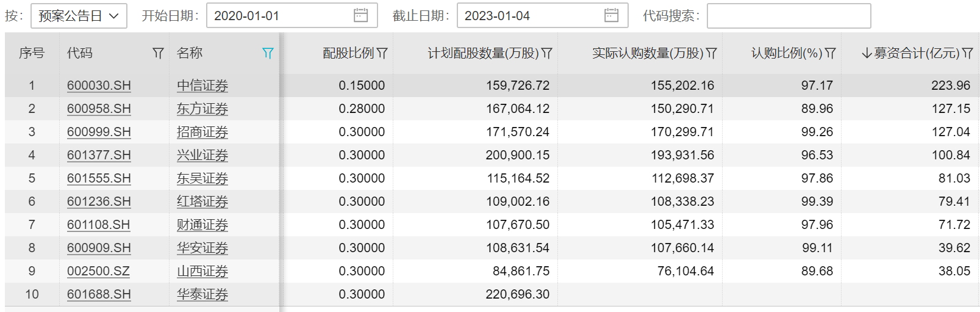980x312 pixels.
Task: Click filter icon beside 配股比例 header
Action: click(x=382, y=54)
